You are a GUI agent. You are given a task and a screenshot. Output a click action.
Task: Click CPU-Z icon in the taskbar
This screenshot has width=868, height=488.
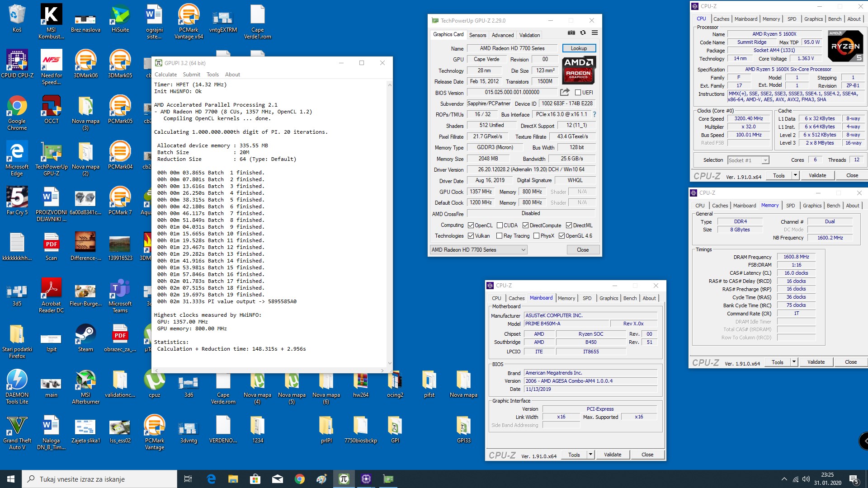click(366, 479)
